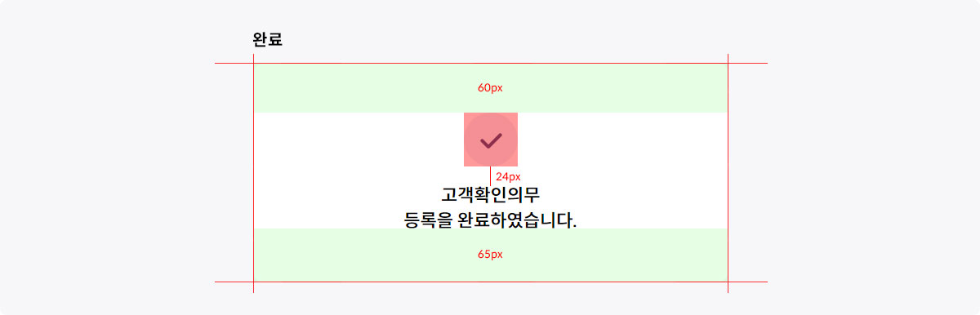
Task: Click the lower green padding area
Action: pyautogui.click(x=490, y=255)
